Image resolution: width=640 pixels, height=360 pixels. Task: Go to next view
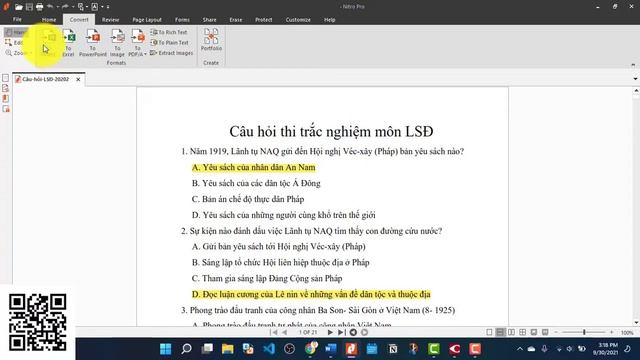364,332
